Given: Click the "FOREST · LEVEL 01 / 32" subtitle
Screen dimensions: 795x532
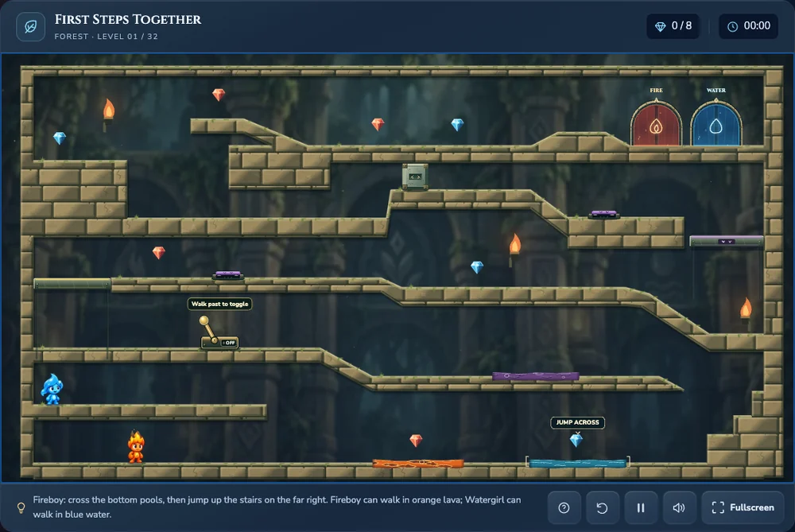Looking at the screenshot, I should pyautogui.click(x=106, y=37).
